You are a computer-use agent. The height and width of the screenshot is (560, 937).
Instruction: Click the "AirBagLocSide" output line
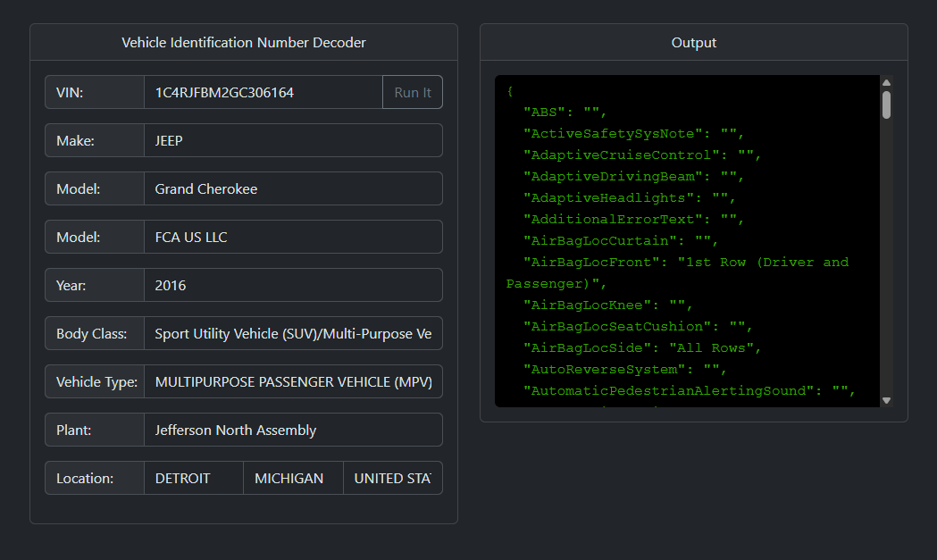pyautogui.click(x=642, y=348)
